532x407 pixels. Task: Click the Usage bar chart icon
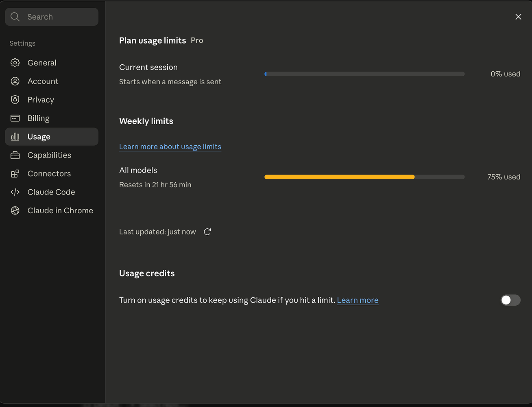point(15,137)
